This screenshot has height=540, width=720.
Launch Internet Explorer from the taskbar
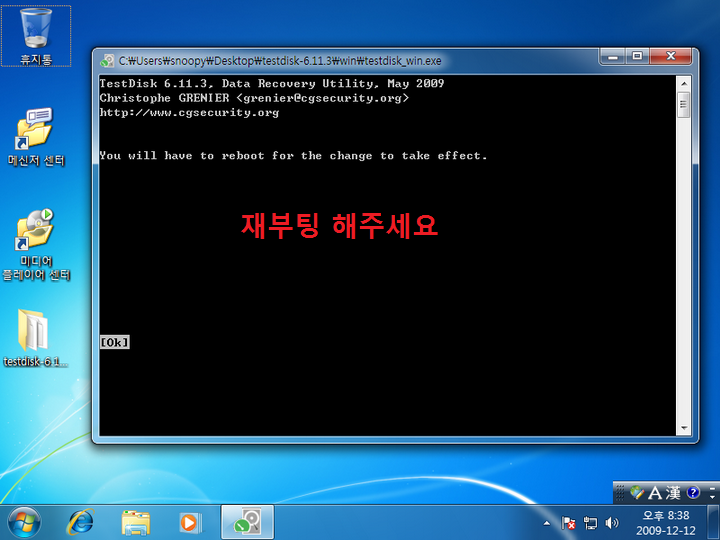pyautogui.click(x=80, y=523)
